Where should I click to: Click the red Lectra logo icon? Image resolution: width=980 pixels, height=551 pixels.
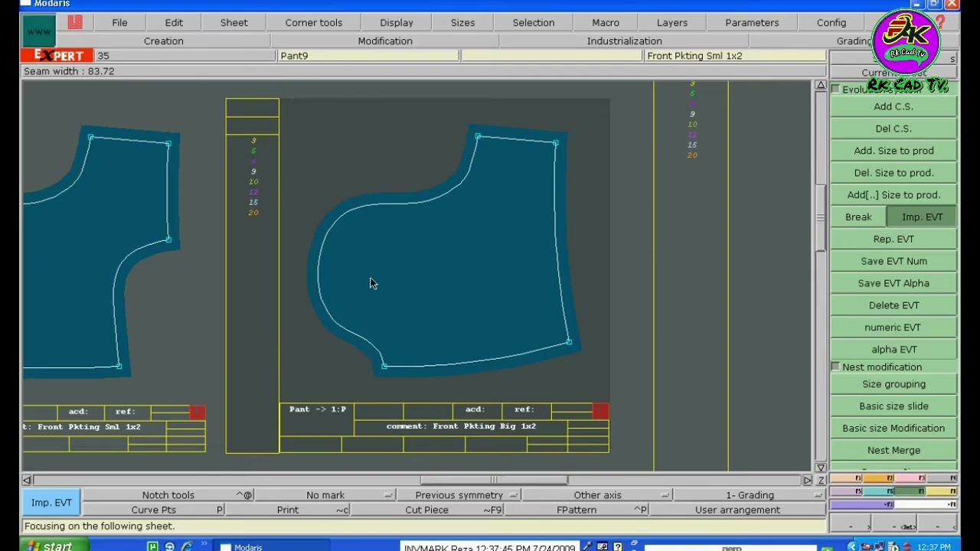pos(74,23)
